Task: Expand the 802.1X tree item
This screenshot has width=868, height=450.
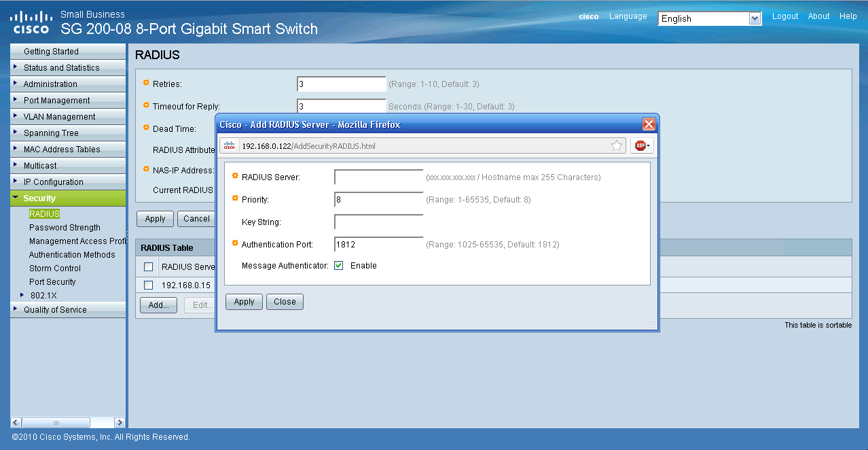Action: tap(22, 295)
